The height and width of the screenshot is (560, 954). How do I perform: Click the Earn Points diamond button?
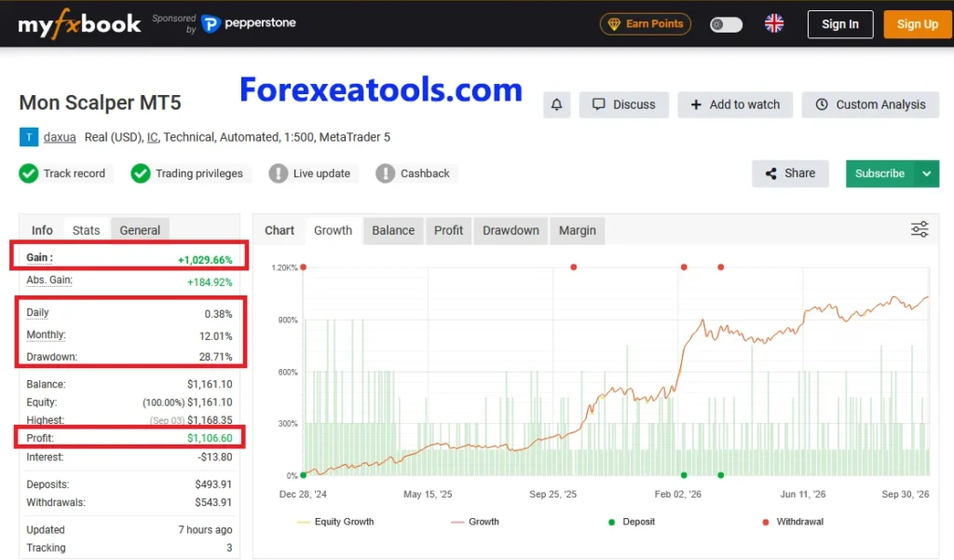coord(645,23)
